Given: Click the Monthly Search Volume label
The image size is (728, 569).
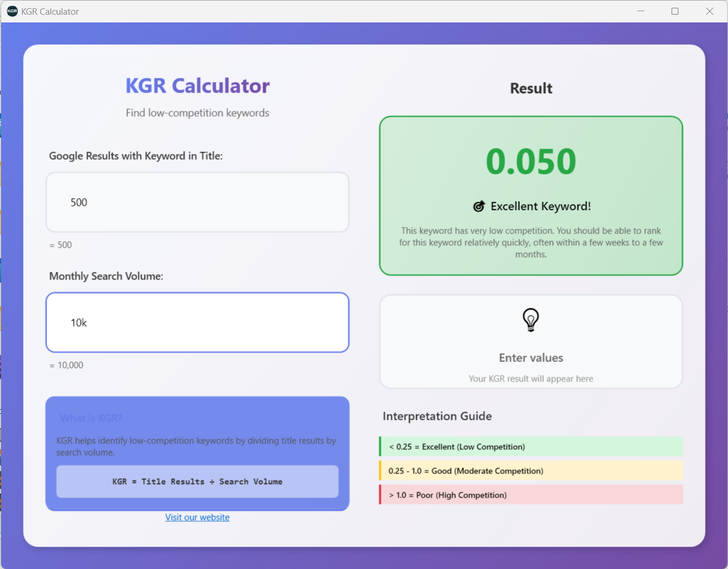Looking at the screenshot, I should (x=106, y=276).
